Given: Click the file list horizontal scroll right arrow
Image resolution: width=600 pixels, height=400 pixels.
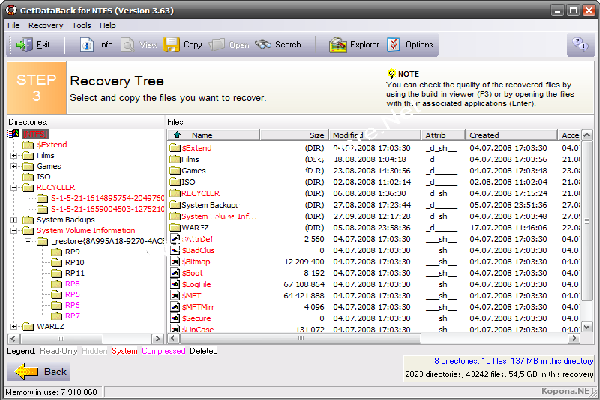Looking at the screenshot, I should tap(574, 338).
